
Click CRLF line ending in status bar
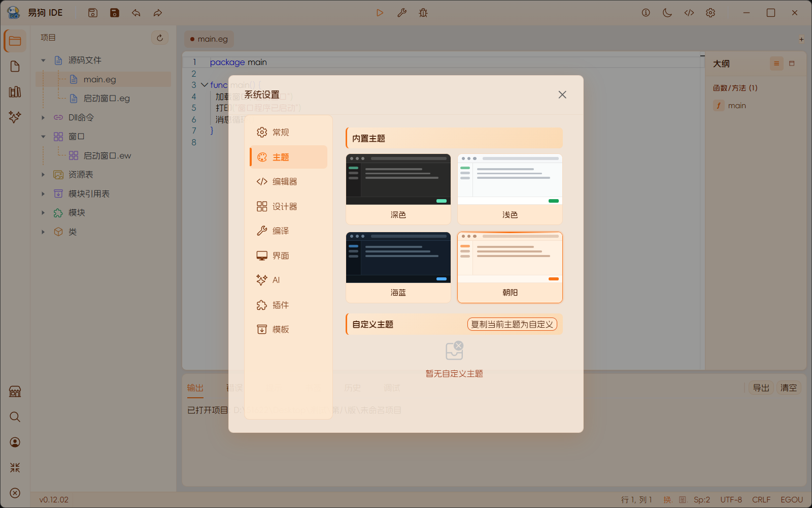[x=761, y=500]
